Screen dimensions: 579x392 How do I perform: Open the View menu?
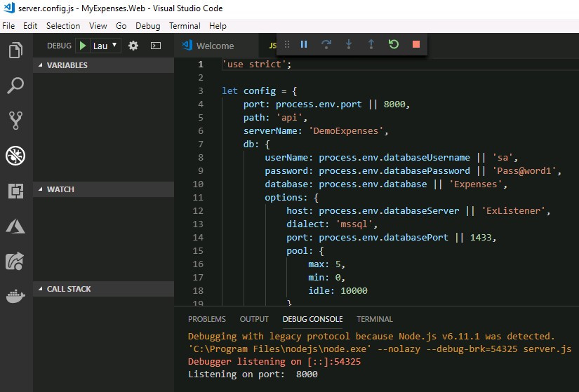[x=98, y=26]
